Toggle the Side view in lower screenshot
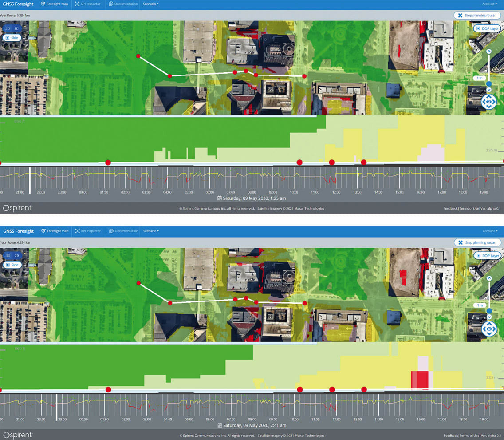This screenshot has width=504, height=440. (x=12, y=265)
